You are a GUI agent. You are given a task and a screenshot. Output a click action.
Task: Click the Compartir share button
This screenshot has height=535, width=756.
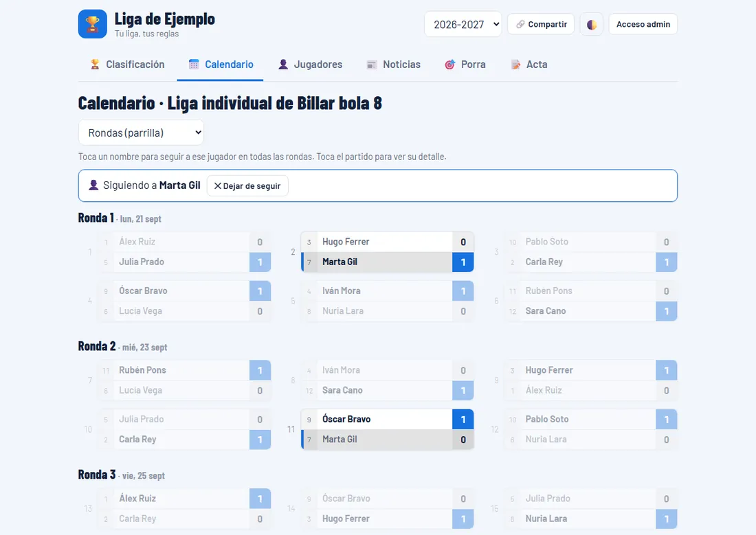pyautogui.click(x=541, y=24)
